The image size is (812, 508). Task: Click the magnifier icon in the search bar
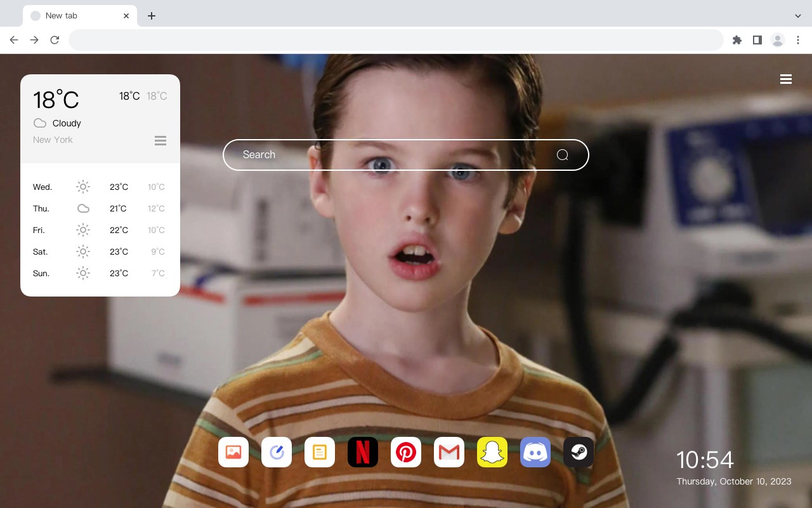coord(563,155)
